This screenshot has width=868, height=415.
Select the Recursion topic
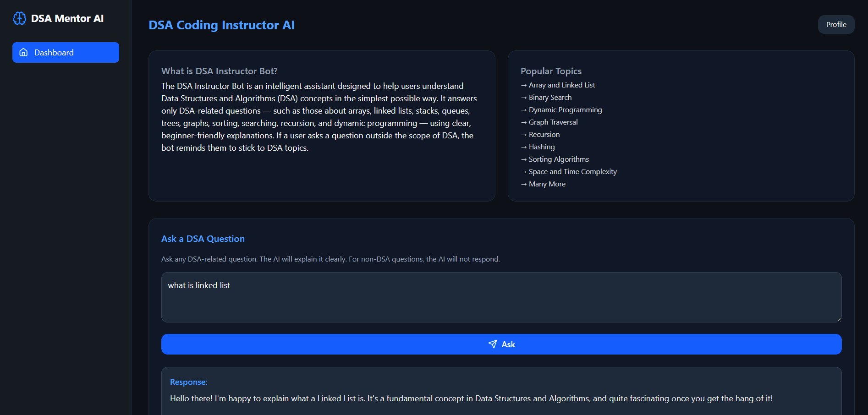(x=544, y=135)
